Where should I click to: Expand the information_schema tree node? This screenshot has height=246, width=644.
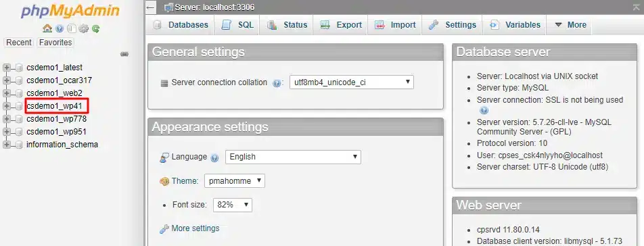[x=7, y=145]
